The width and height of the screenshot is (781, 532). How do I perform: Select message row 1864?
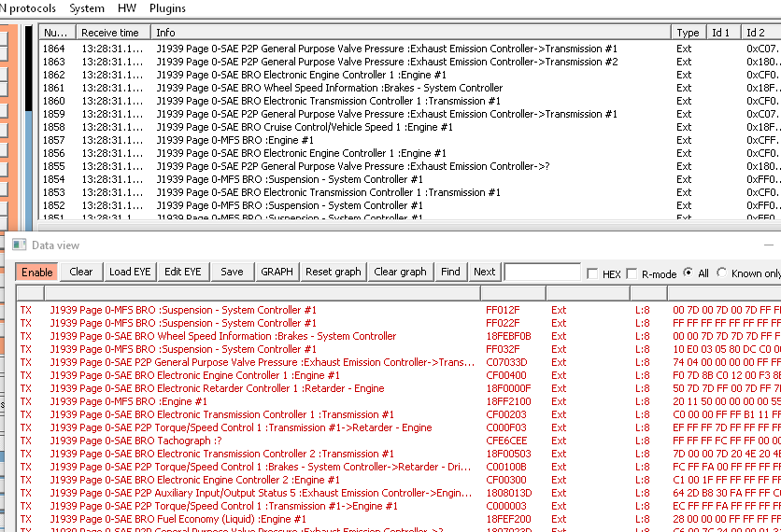coord(410,49)
